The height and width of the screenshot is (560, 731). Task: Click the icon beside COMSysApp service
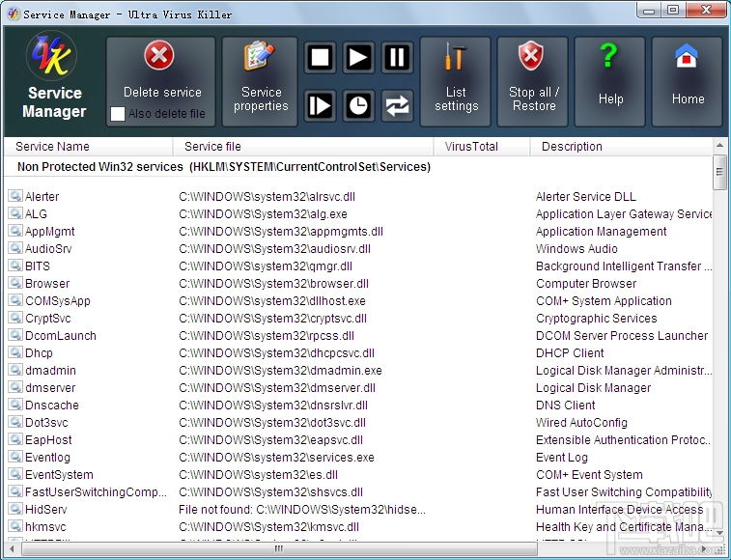(x=15, y=300)
